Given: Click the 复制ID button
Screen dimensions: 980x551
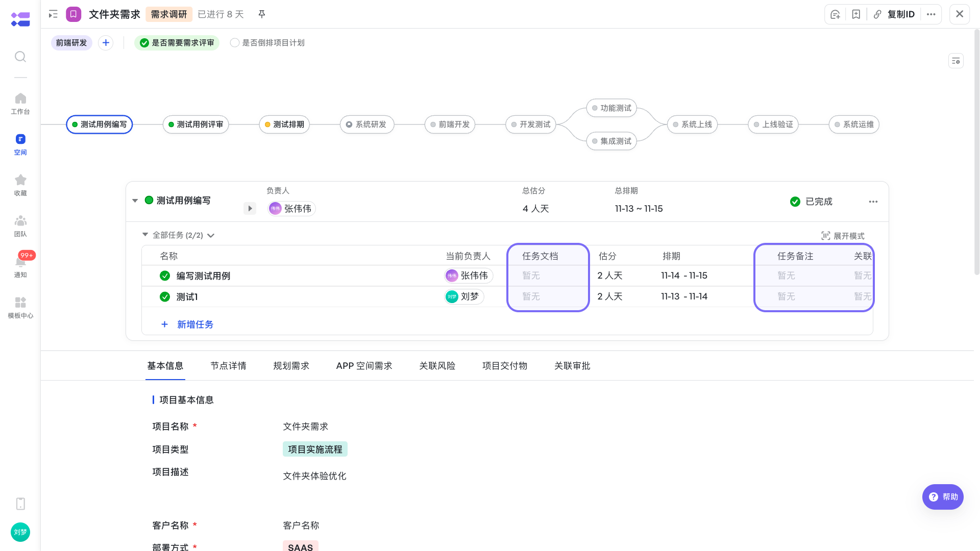Looking at the screenshot, I should [894, 14].
